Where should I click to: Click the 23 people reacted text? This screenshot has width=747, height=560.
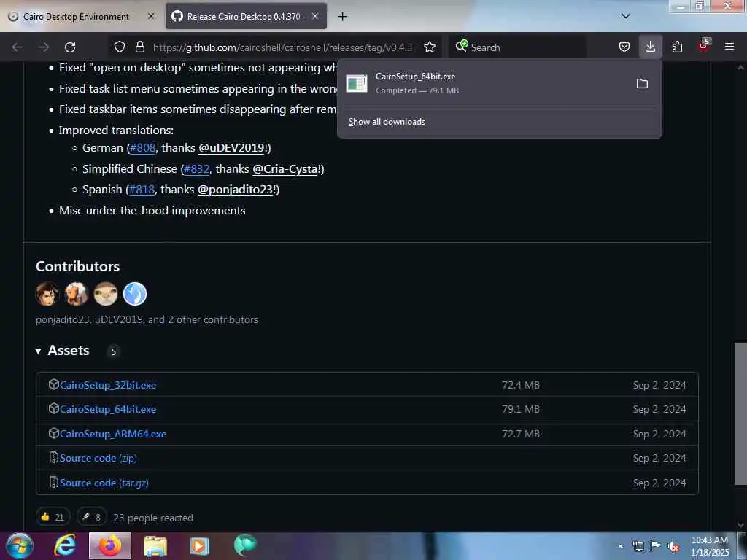click(x=153, y=518)
